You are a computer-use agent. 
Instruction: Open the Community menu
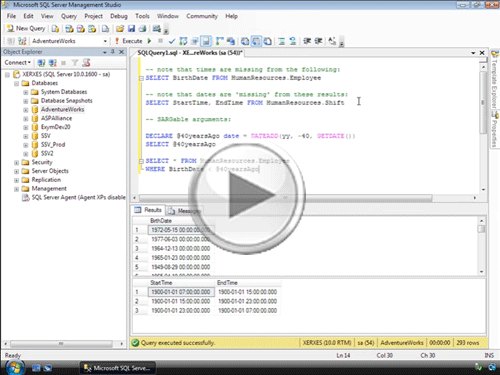202,16
